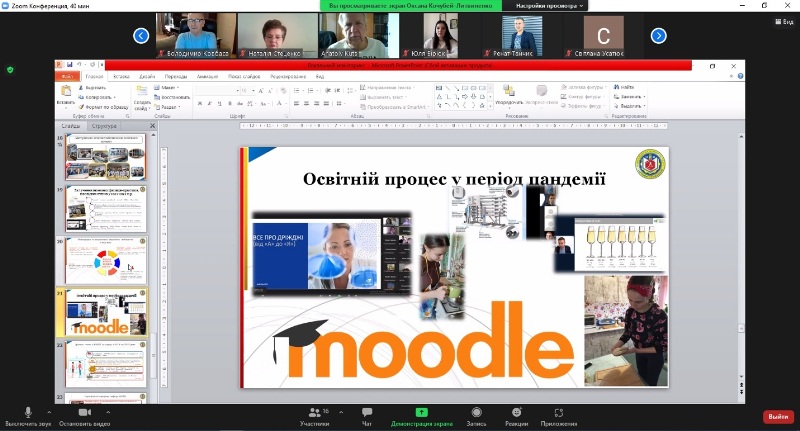Viewport: 800px width, 431px height.
Task: Reset the slide with Восстановить
Action: (172, 97)
